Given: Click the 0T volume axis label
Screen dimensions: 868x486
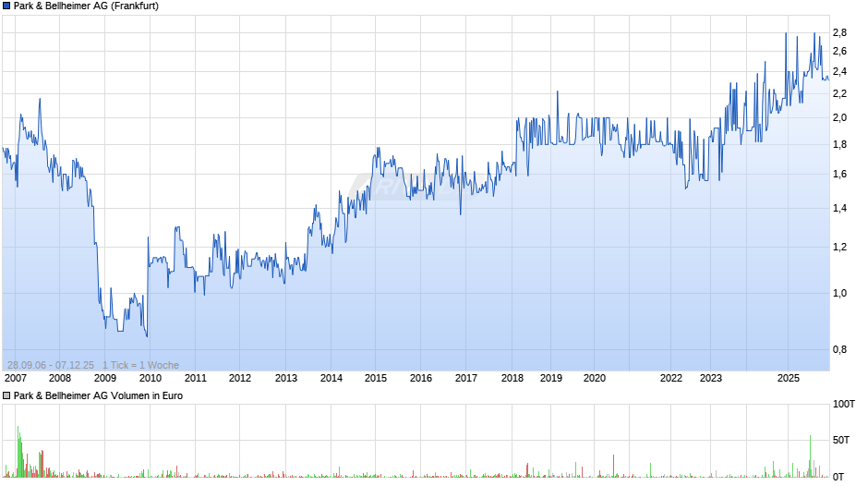Looking at the screenshot, I should pos(838,477).
